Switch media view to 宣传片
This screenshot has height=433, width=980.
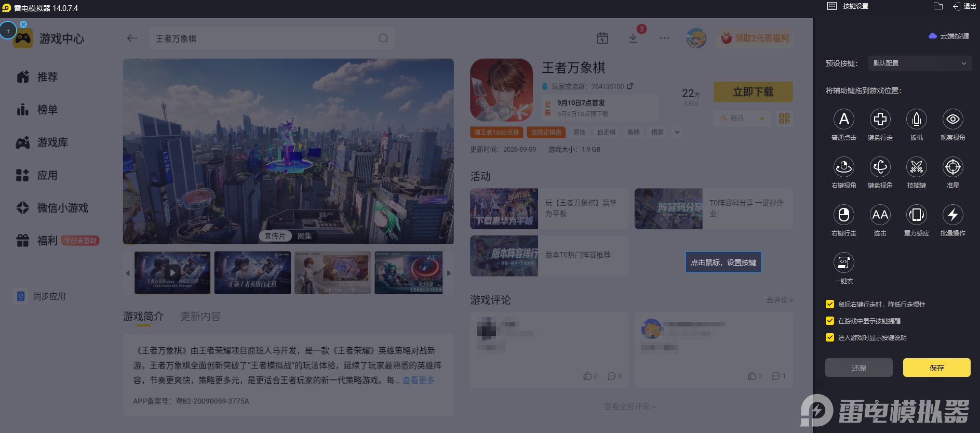pos(275,236)
